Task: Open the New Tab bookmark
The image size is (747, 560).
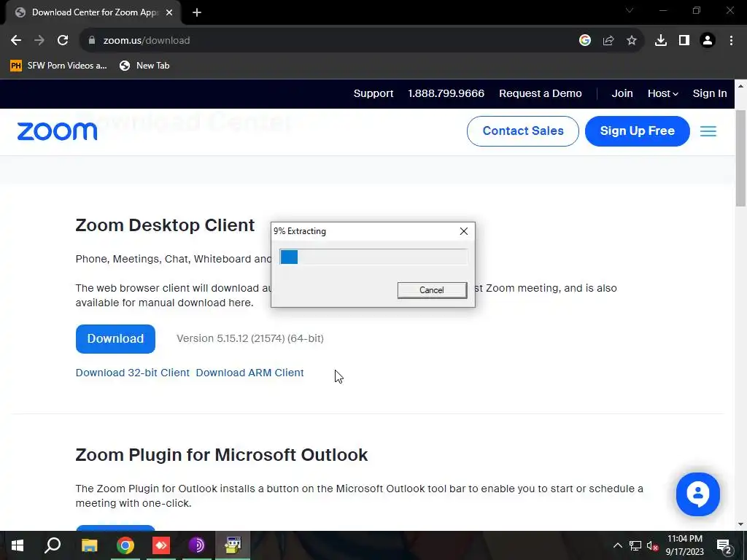Action: tap(145, 66)
